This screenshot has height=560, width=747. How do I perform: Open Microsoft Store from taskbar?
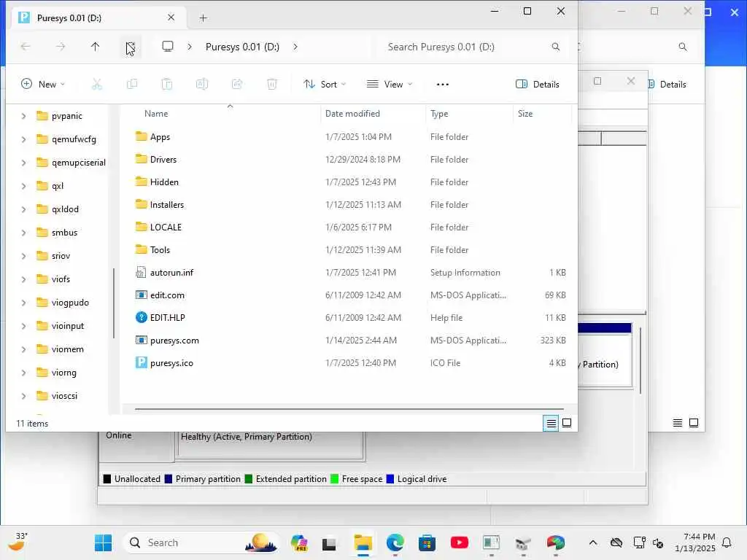coord(427,542)
